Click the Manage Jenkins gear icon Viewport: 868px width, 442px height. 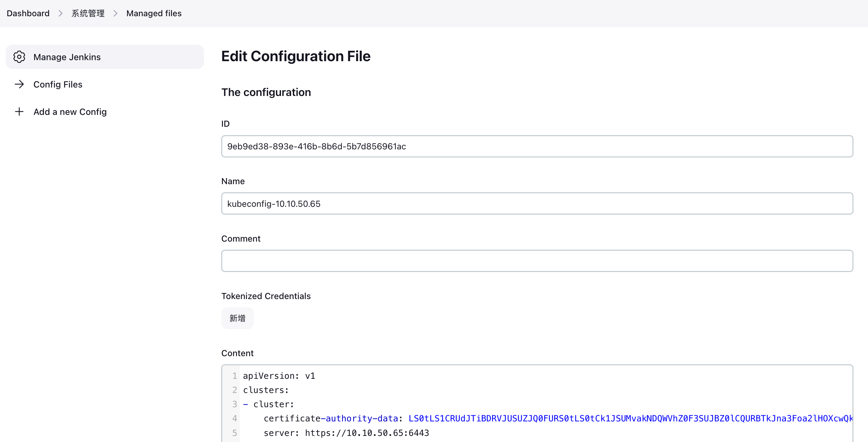tap(19, 57)
